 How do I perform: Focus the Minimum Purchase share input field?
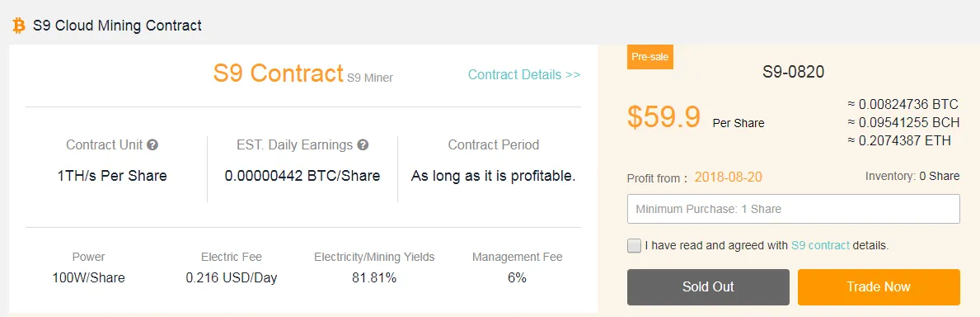coord(794,209)
